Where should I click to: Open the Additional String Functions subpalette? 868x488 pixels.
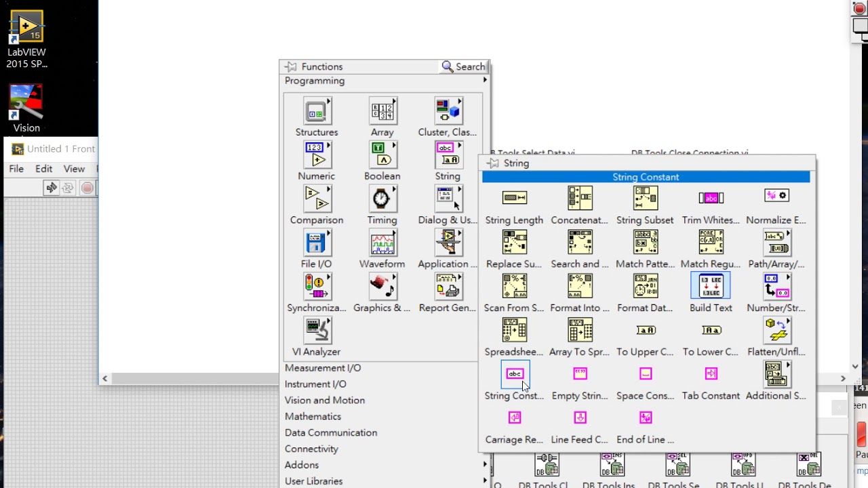tap(776, 373)
